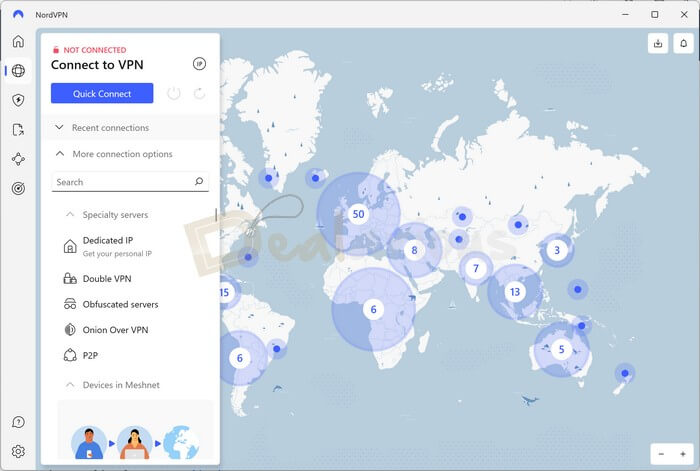The width and height of the screenshot is (700, 471).
Task: Click the Australia cluster marked 5
Action: pos(561,349)
